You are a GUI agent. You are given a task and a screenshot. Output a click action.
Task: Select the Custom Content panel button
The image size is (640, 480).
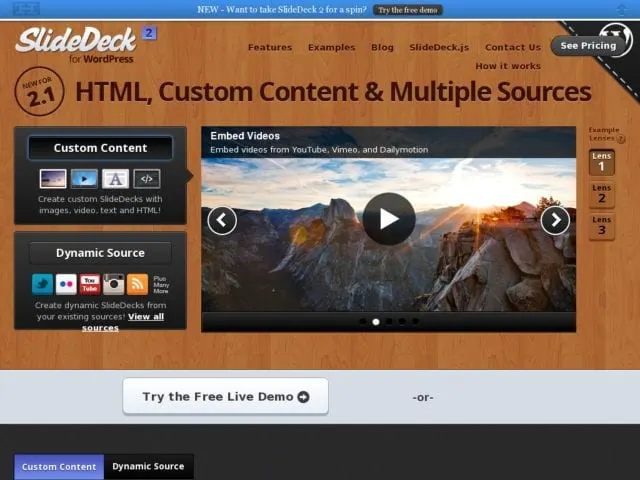(x=100, y=148)
